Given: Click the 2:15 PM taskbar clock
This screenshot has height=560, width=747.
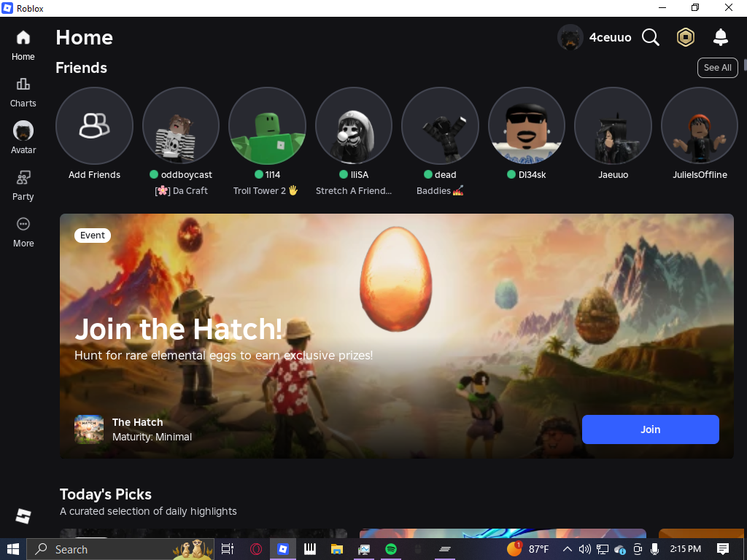Looking at the screenshot, I should coord(685,549).
